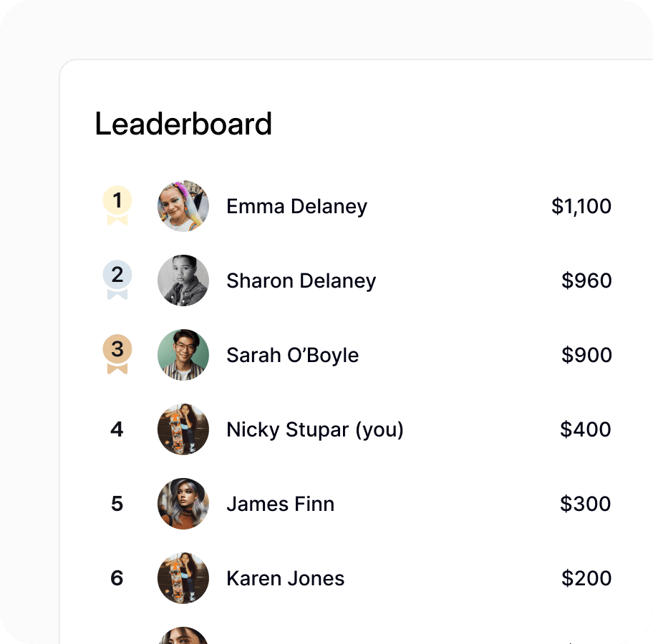This screenshot has width=653, height=644.
Task: Select Nicky Stupar's avatar image
Action: click(183, 429)
